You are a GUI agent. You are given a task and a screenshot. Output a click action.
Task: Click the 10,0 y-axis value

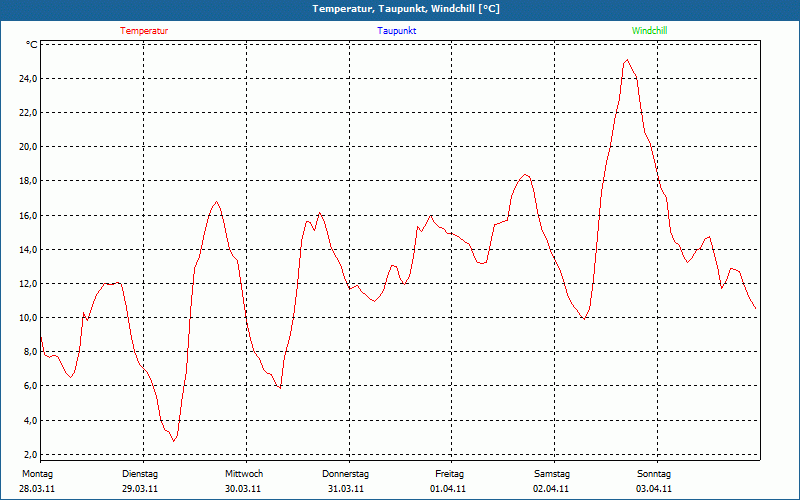click(x=28, y=318)
